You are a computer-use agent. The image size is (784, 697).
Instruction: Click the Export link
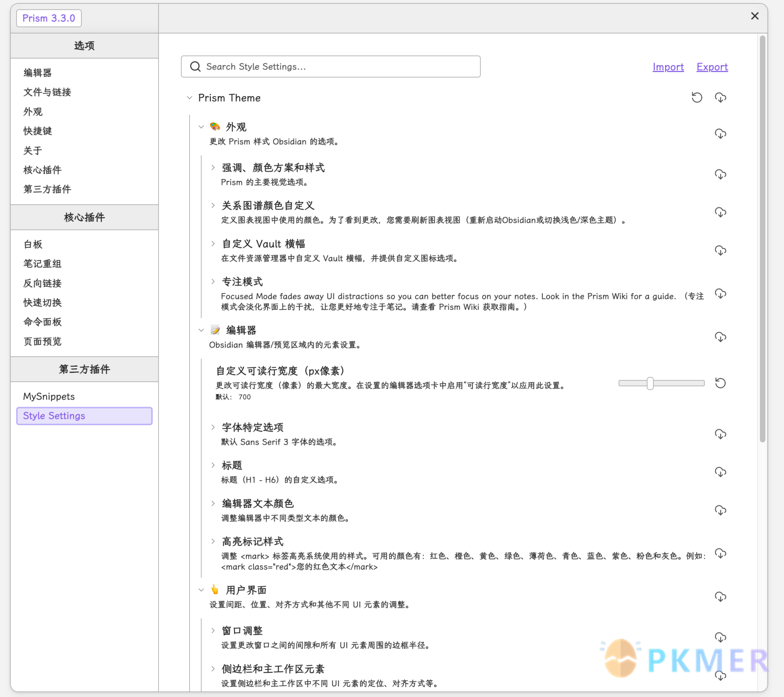pos(712,67)
